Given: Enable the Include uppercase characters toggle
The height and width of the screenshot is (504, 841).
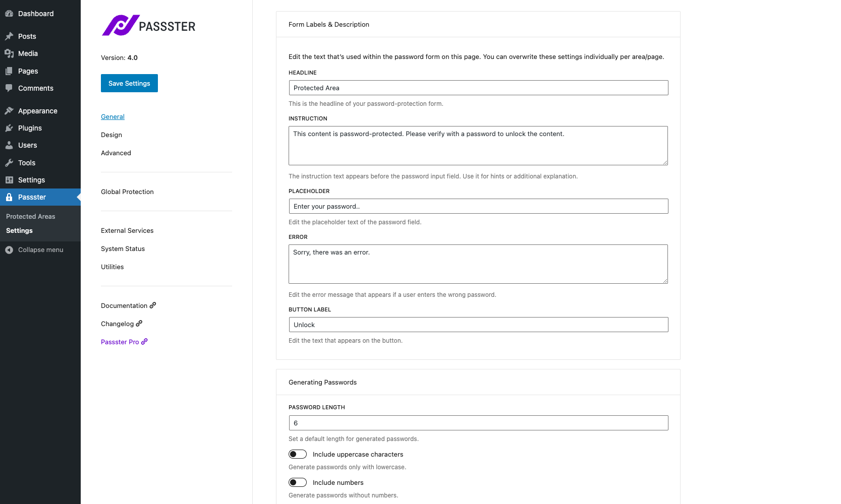Looking at the screenshot, I should [298, 454].
